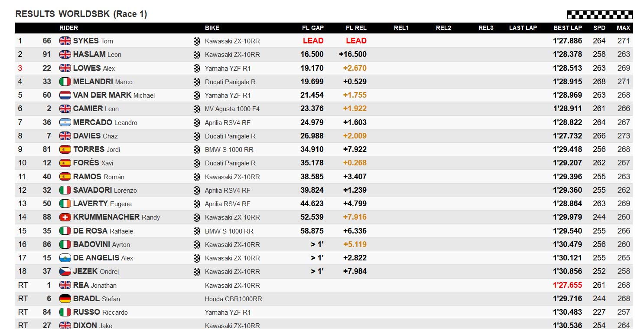Screen dimensions: 644x329
Task: Click the Dutch flag beside VAN DER MARK
Action: pyautogui.click(x=65, y=95)
